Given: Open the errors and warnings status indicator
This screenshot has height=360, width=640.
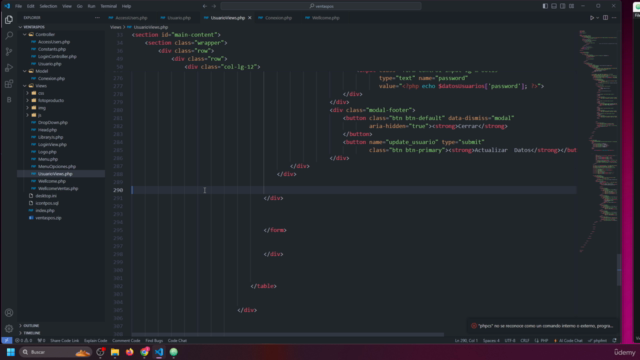Looking at the screenshot, I should point(23,340).
